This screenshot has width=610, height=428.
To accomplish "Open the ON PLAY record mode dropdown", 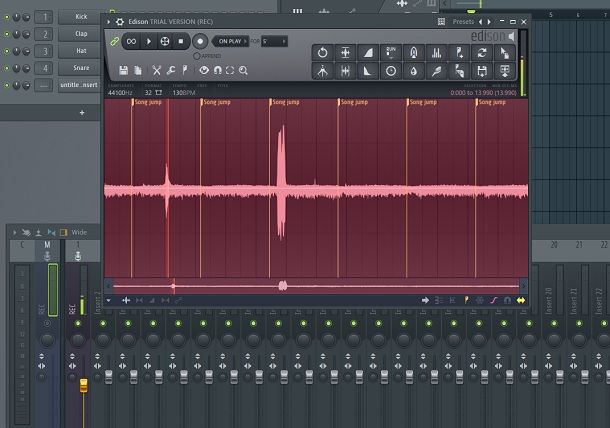I will (x=231, y=41).
